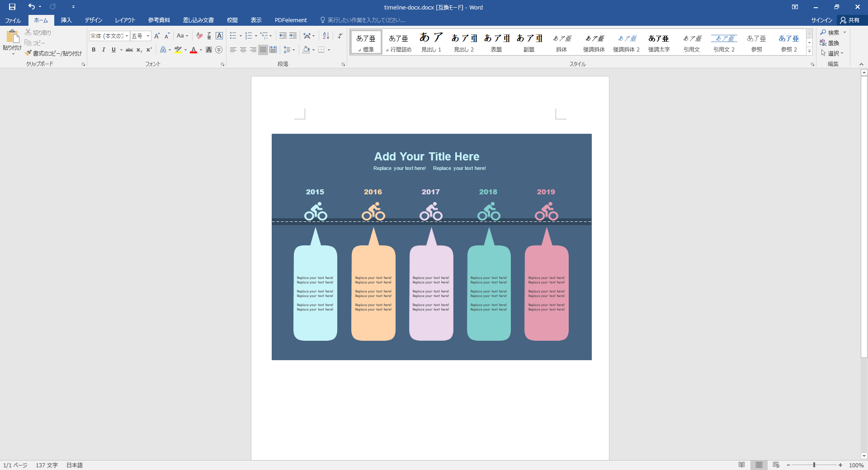Switch to the デザイン tab
This screenshot has height=470, width=868.
(94, 20)
